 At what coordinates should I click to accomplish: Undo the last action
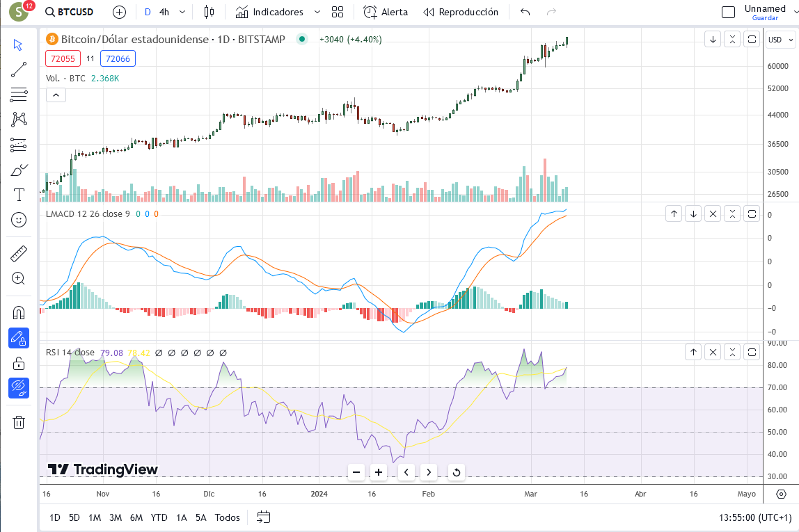click(x=525, y=13)
